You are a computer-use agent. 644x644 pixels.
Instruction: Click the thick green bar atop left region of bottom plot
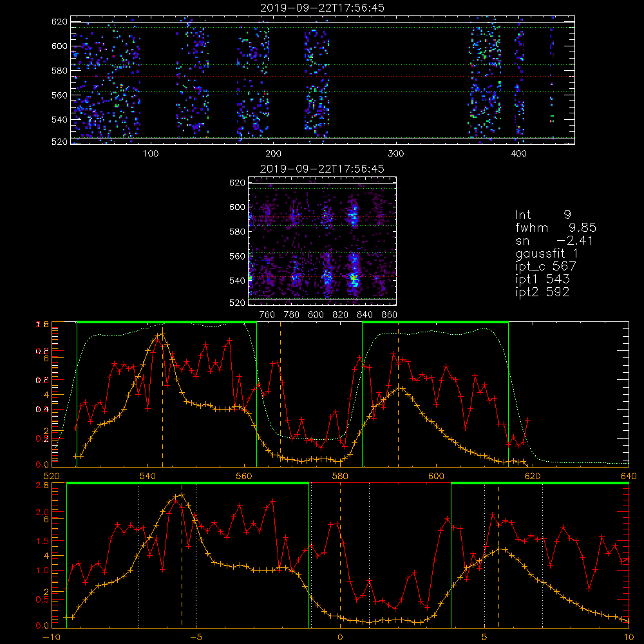(x=187, y=484)
